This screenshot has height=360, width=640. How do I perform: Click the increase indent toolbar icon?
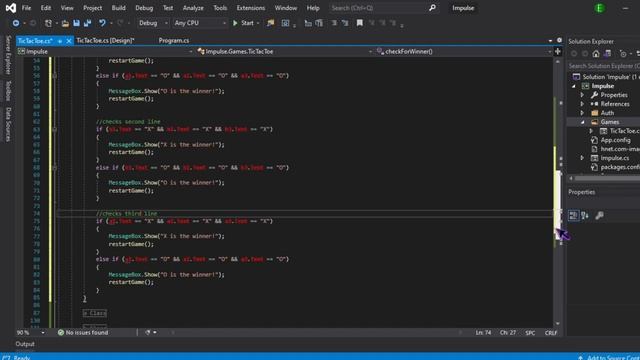tap(319, 23)
